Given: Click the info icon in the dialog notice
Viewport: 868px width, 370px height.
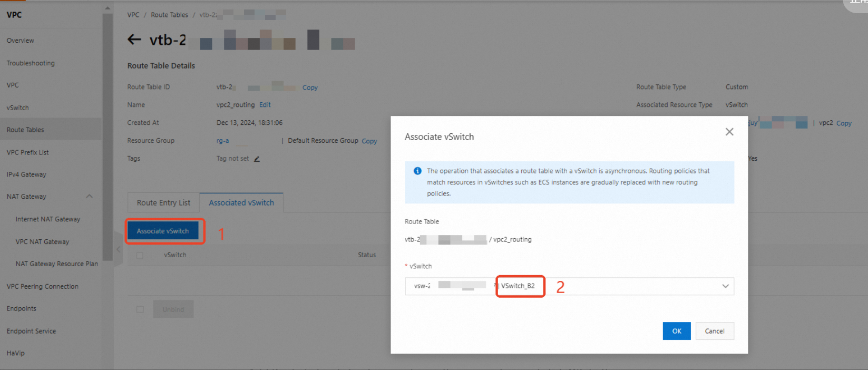Looking at the screenshot, I should 417,171.
